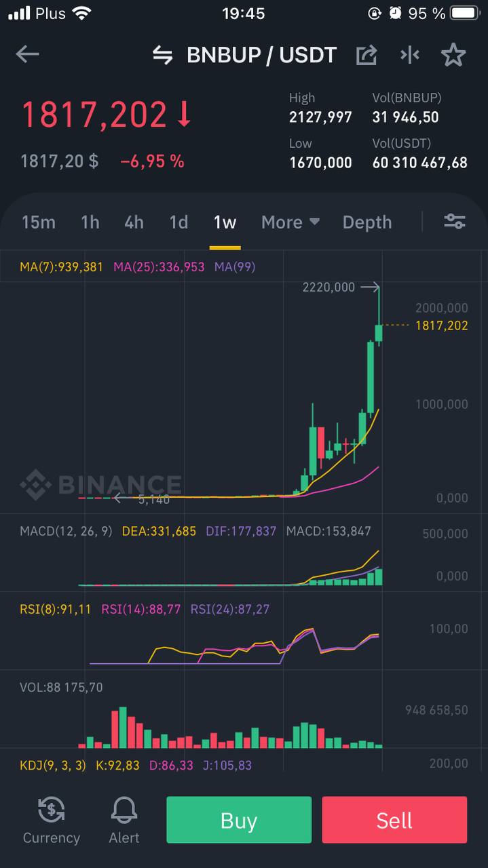Viewport: 488px width, 868px height.
Task: Expand the More timeframes dropdown
Action: point(290,222)
